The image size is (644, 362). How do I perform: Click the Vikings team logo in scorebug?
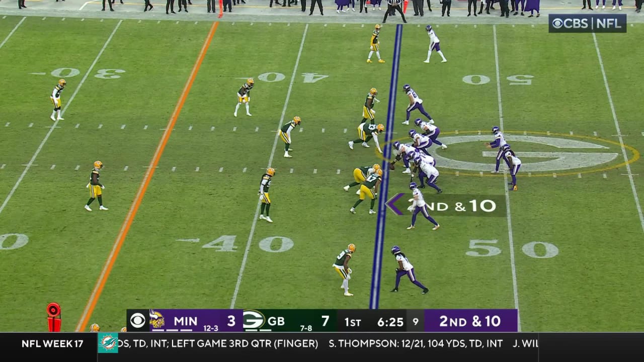156,320
